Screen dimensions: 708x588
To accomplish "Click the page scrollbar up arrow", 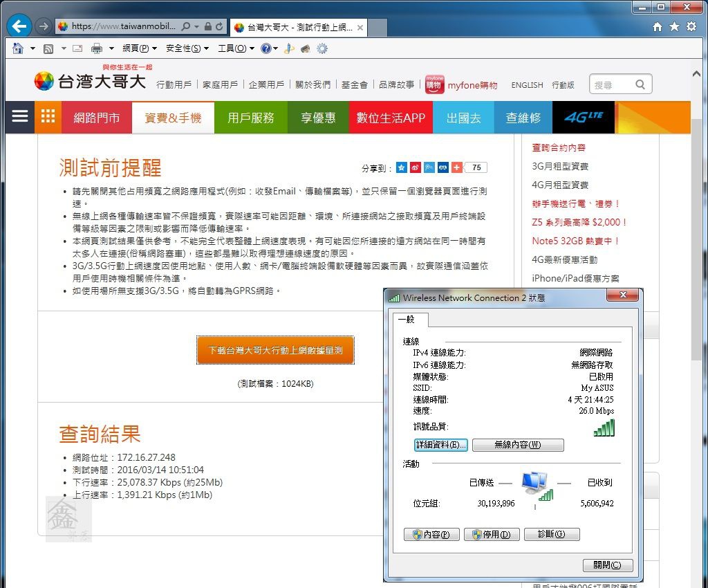I will [696, 73].
